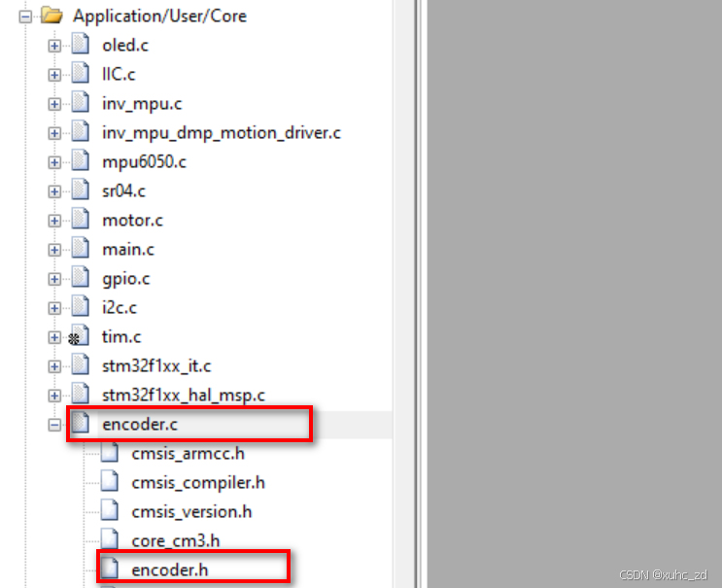The width and height of the screenshot is (722, 588).
Task: Select sr04.c in the project tree
Action: pyautogui.click(x=123, y=191)
